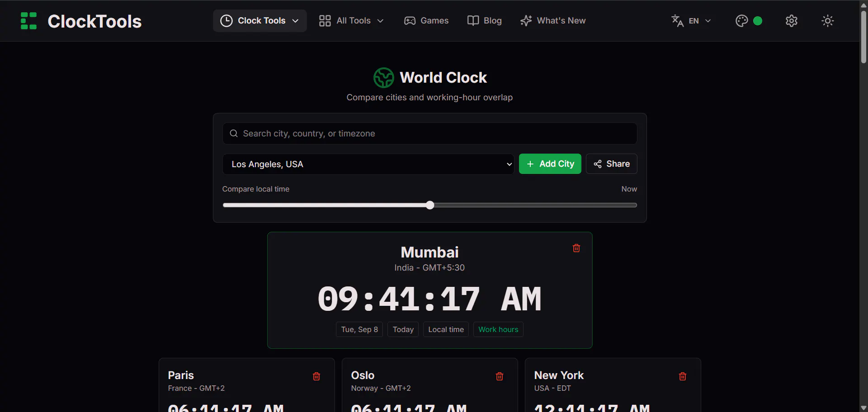Click the Now label above slider
Viewport: 868px width, 412px height.
tap(629, 189)
